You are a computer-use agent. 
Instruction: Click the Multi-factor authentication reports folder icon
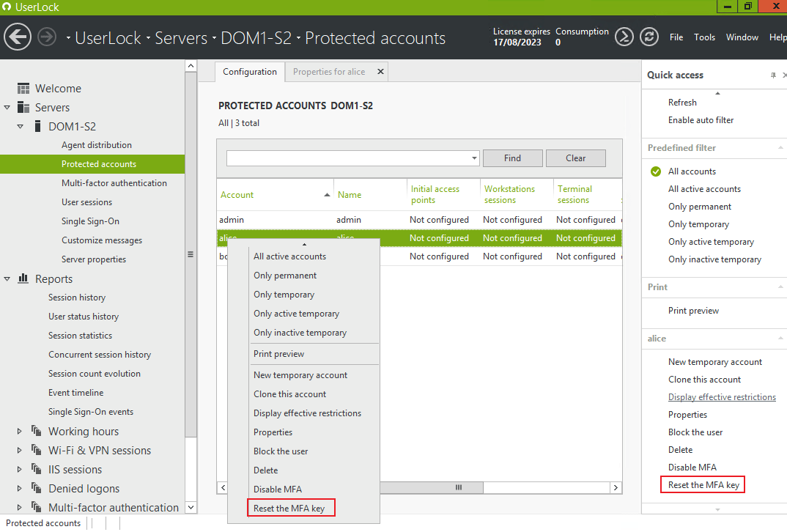point(37,507)
